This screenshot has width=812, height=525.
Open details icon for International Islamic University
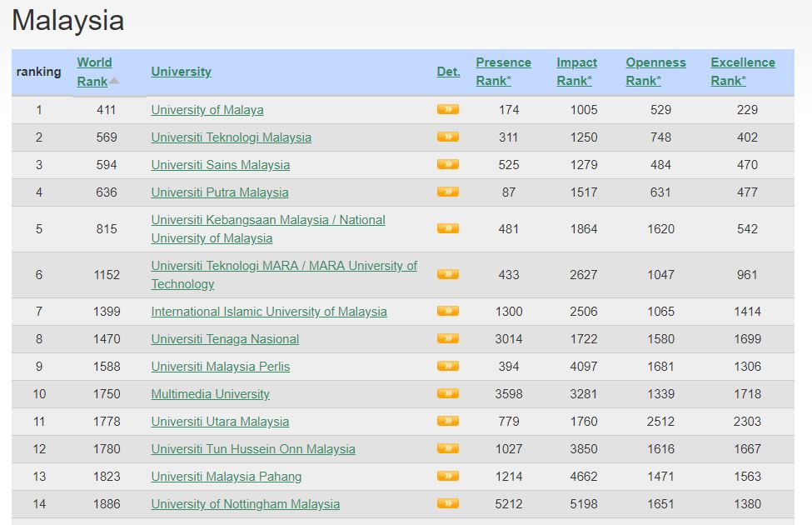click(x=448, y=311)
